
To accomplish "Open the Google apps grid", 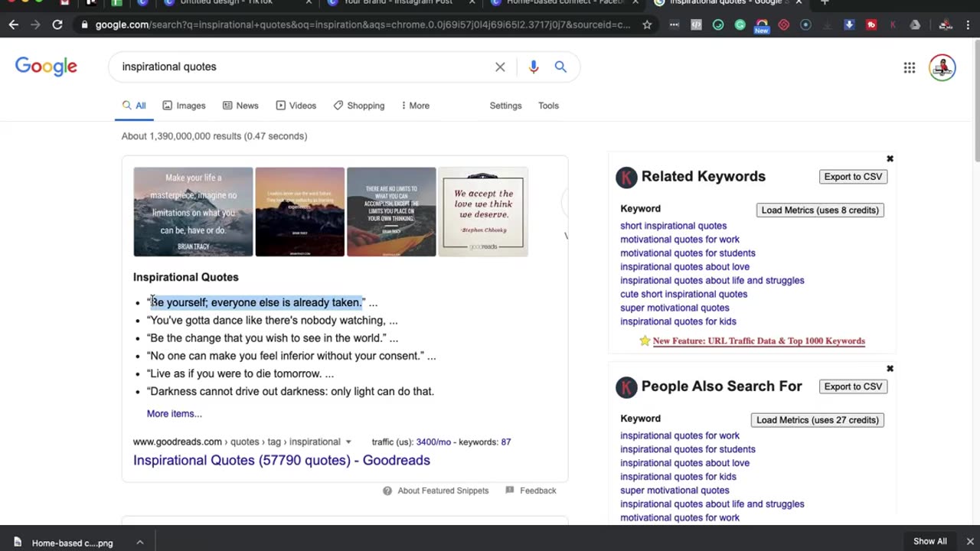I will coord(910,67).
